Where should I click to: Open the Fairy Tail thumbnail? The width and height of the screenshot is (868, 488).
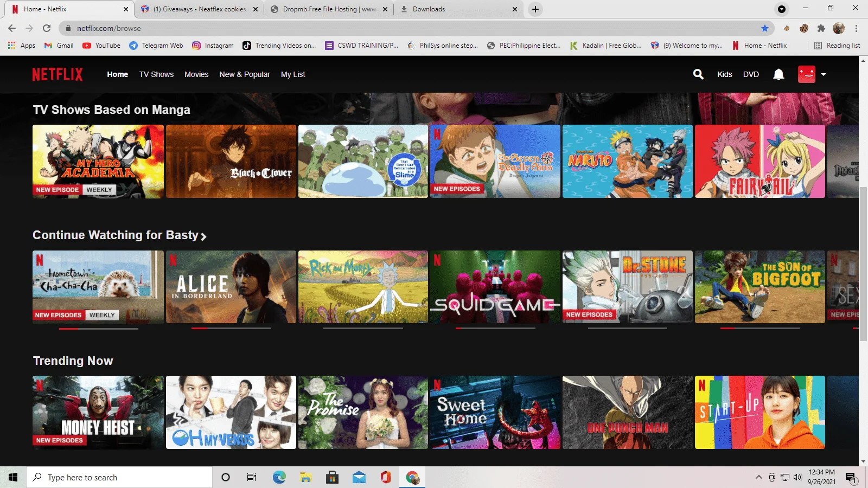[x=760, y=162]
